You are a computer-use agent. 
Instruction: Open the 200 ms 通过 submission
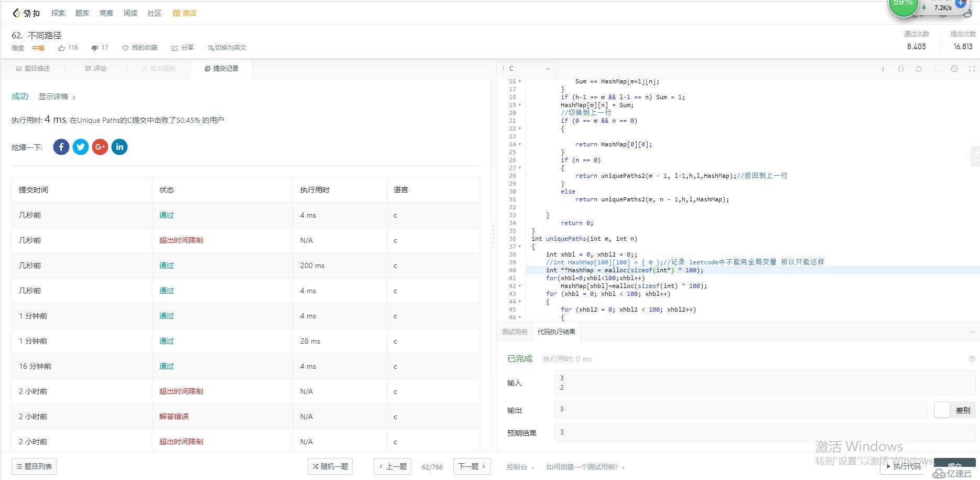pos(167,265)
